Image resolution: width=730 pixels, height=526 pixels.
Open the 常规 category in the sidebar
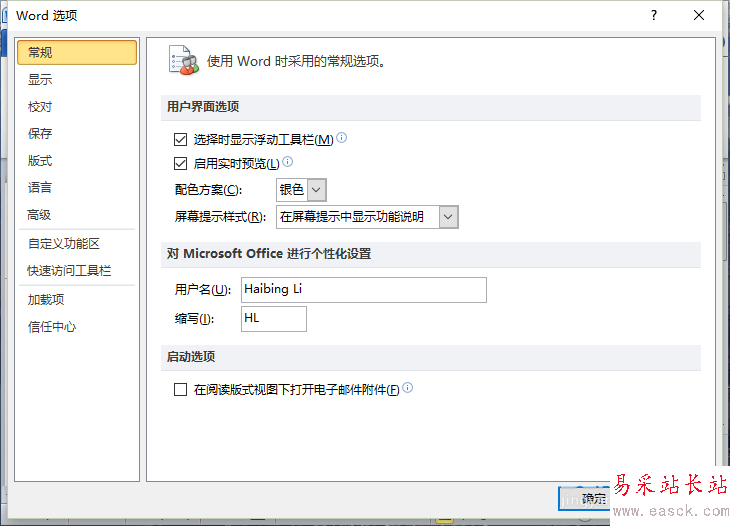tap(77, 52)
